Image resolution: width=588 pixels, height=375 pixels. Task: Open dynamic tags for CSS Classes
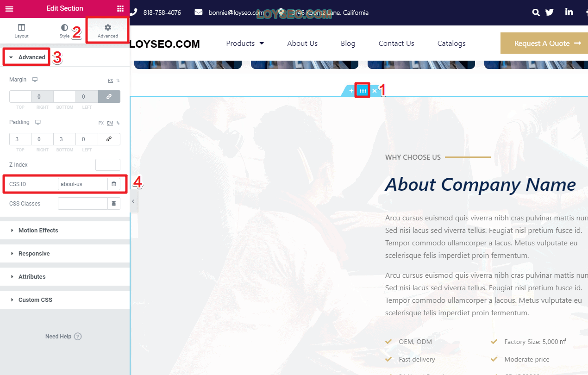114,204
